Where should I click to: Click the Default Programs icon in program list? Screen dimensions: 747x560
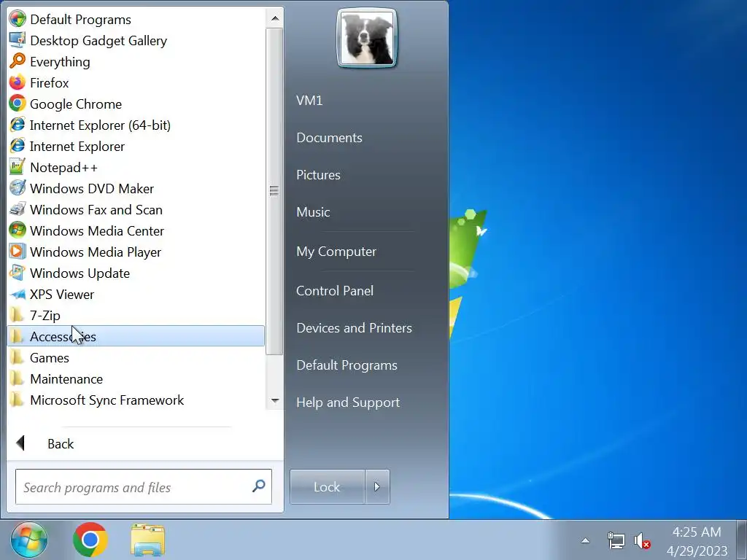click(18, 20)
